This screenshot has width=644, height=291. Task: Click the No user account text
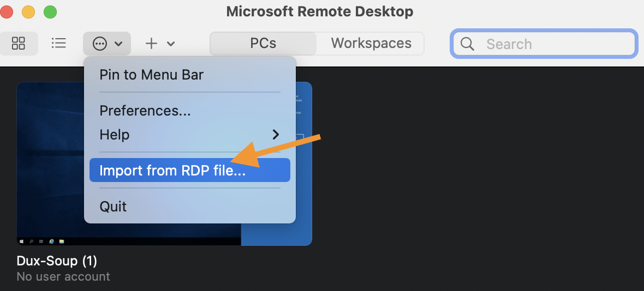coord(63,277)
